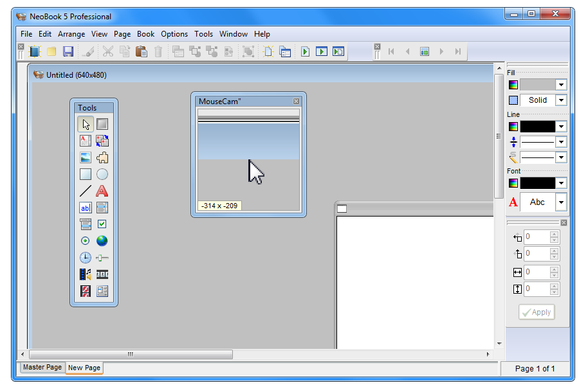Run publication with first green play icon
588x392 pixels.
pyautogui.click(x=305, y=51)
